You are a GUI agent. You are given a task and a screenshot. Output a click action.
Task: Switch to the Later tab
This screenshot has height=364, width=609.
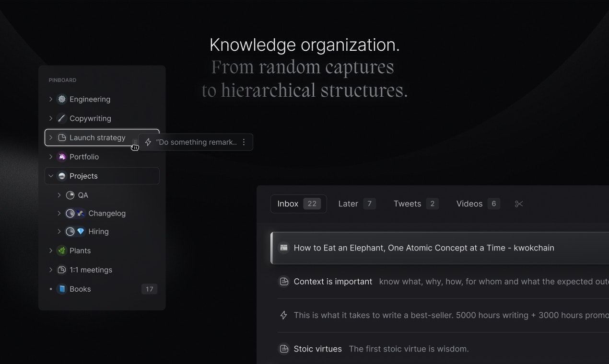(x=357, y=204)
